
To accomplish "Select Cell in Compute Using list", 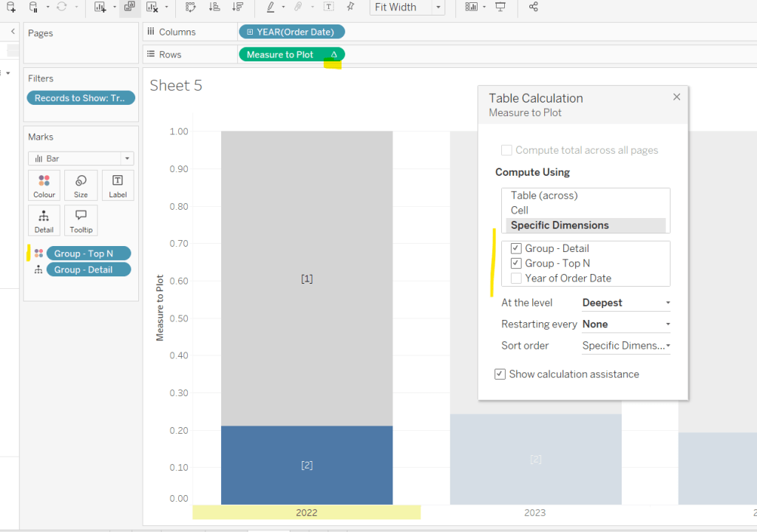I will coord(520,211).
